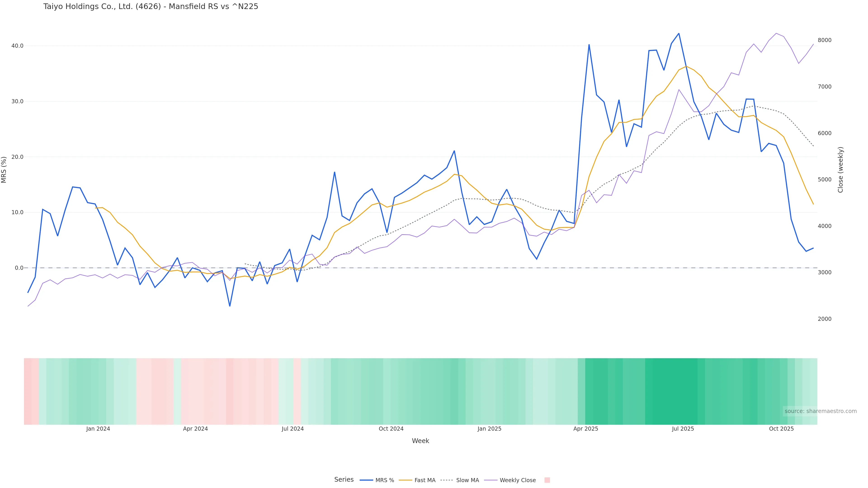Open the sharemaestro.com source attribution
The width and height of the screenshot is (868, 488).
click(x=820, y=411)
